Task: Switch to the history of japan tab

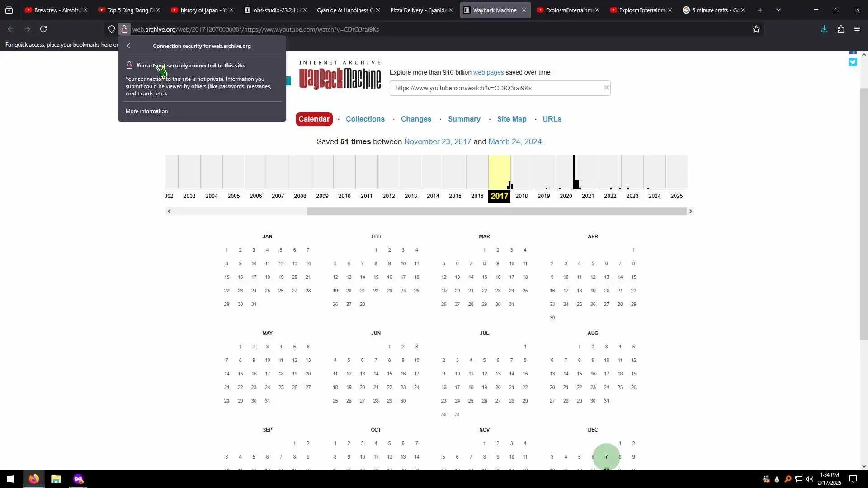Action: click(x=199, y=10)
